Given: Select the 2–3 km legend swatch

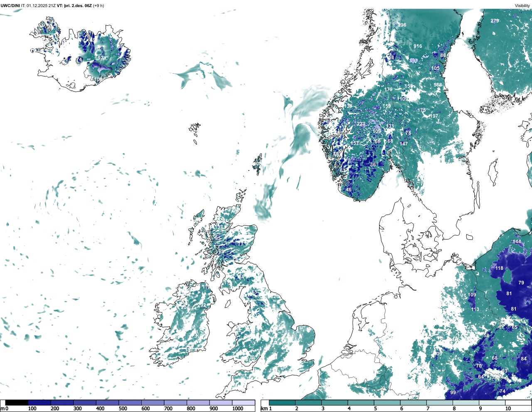Looking at the screenshot, I should [308, 403].
